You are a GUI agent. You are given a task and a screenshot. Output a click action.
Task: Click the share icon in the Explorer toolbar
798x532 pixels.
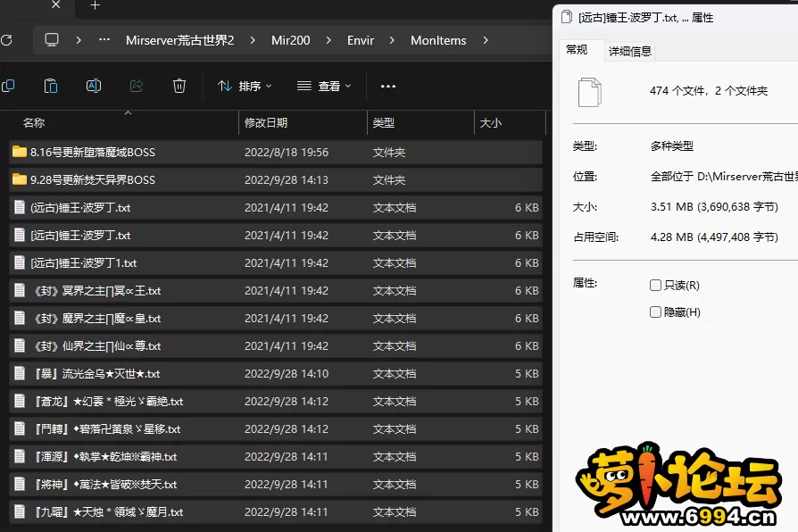pyautogui.click(x=137, y=86)
